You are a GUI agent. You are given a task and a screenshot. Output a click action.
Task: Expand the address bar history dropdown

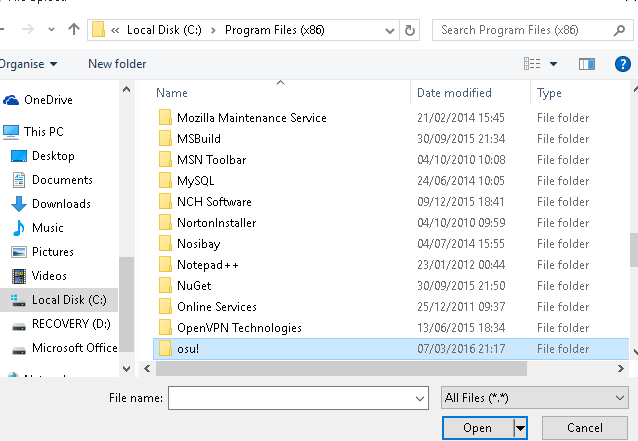click(389, 31)
